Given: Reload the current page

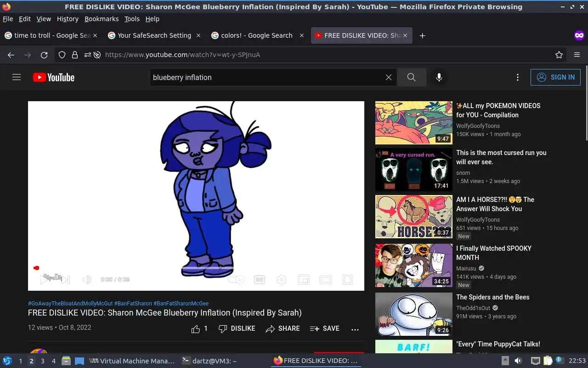Looking at the screenshot, I should coord(44,55).
